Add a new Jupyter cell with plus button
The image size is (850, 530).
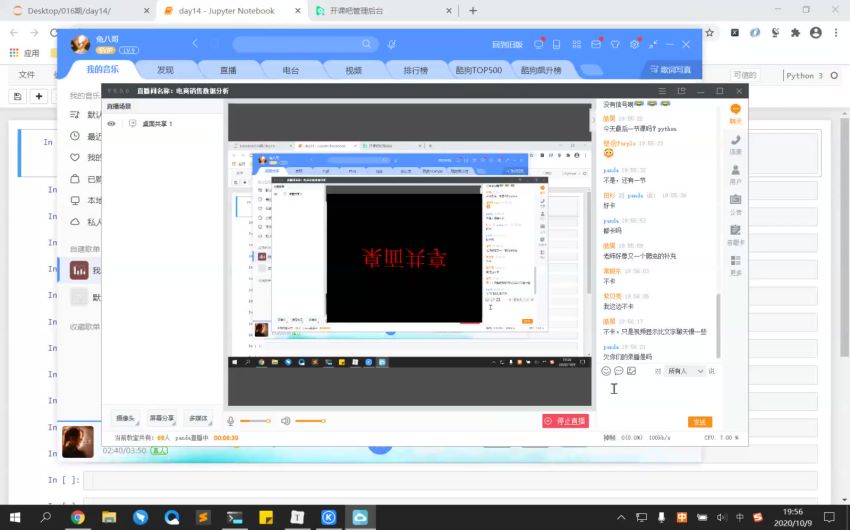pos(38,96)
